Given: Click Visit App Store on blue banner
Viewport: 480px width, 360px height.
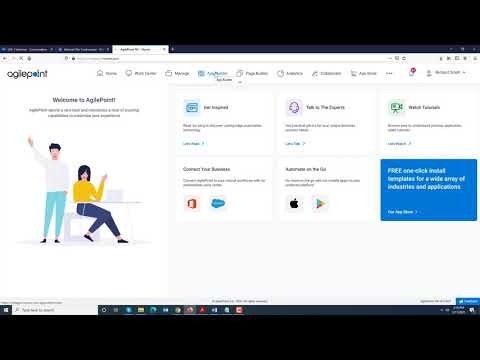Looking at the screenshot, I should coord(402,212).
